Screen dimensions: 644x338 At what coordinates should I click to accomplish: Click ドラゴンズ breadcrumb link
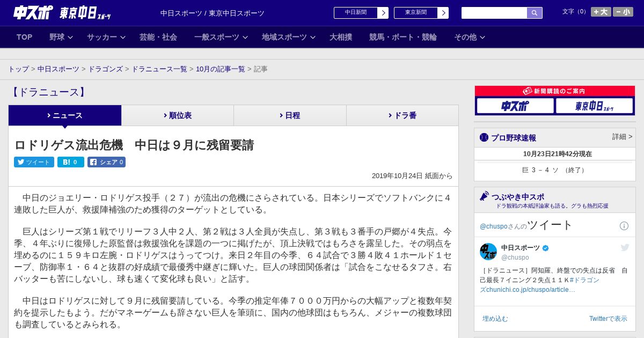click(105, 69)
